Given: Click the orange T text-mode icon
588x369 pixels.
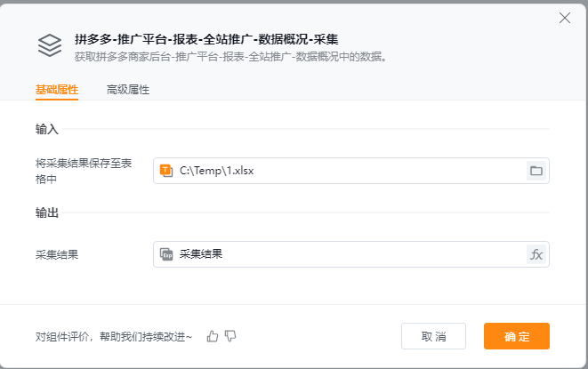Looking at the screenshot, I should pos(165,171).
